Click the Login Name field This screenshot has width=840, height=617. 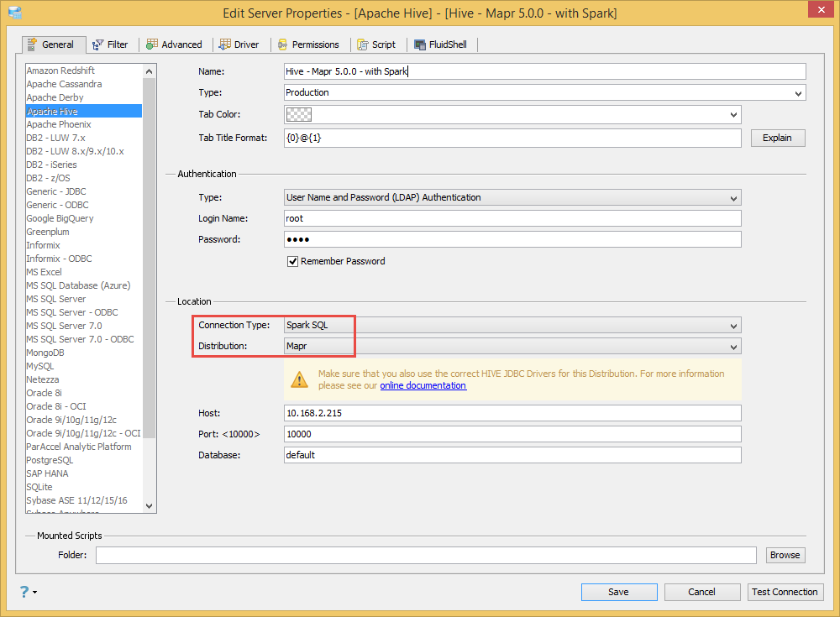click(x=512, y=218)
